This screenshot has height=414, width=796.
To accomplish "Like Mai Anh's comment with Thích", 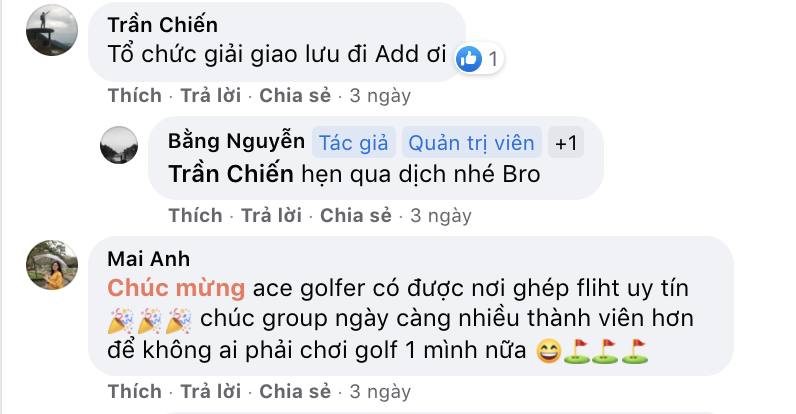I will pos(135,392).
